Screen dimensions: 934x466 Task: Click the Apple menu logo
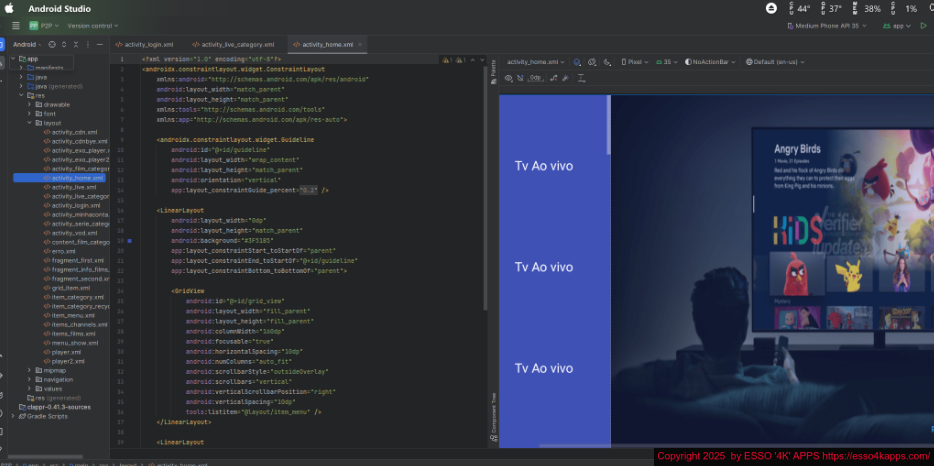[9, 8]
